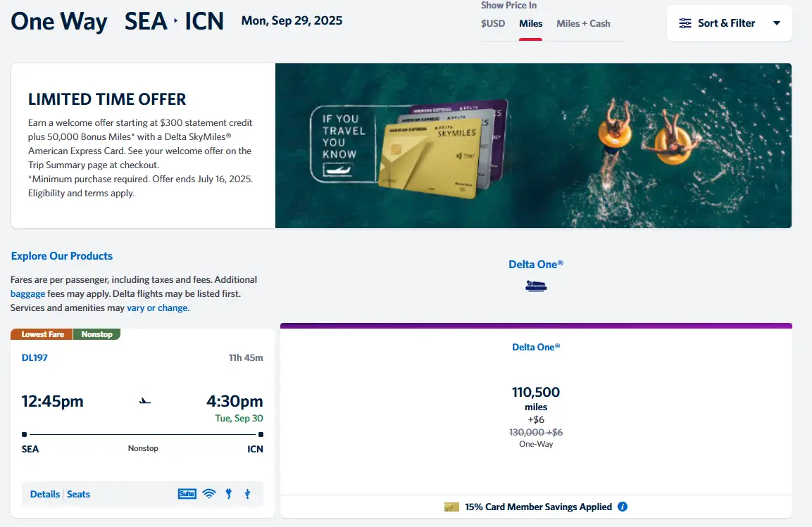Select the 110,500 miles Delta One fare
Viewport: 812px width, 527px height.
tap(536, 409)
